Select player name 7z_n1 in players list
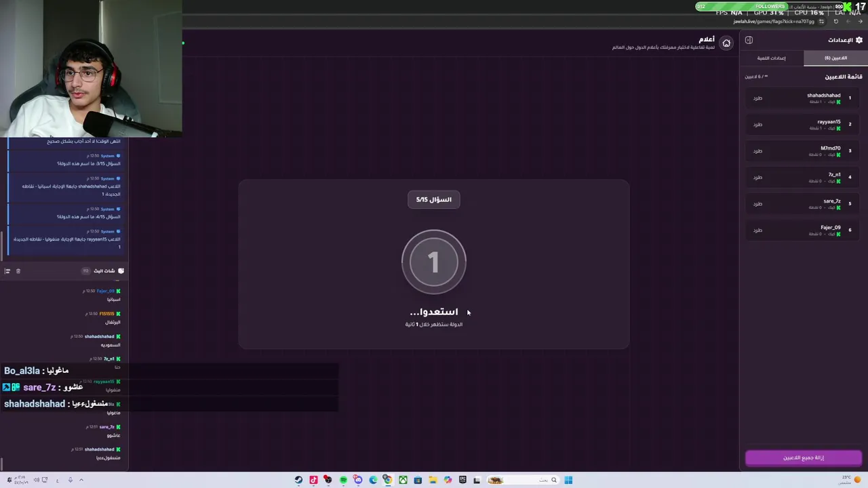Screen dimensions: 868x488 click(x=834, y=175)
